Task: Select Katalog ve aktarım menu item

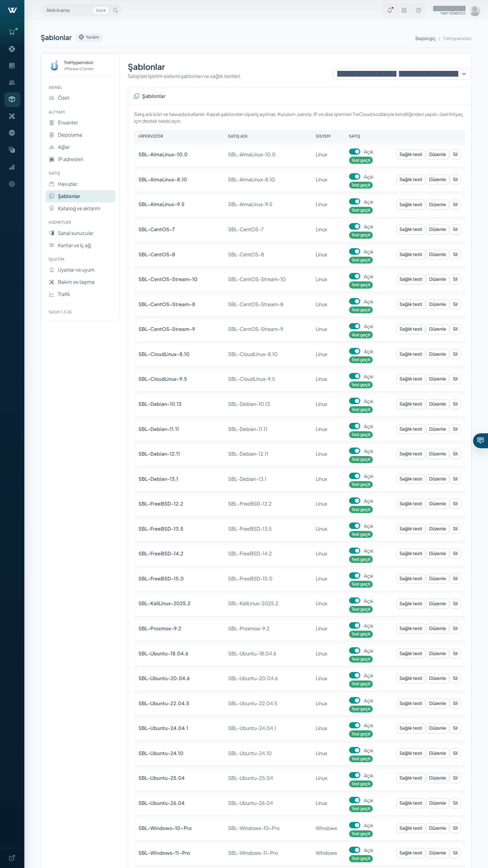Action: coord(80,209)
